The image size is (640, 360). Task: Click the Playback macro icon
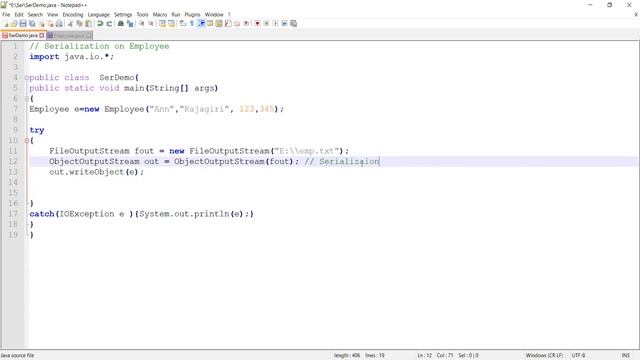tap(276, 24)
